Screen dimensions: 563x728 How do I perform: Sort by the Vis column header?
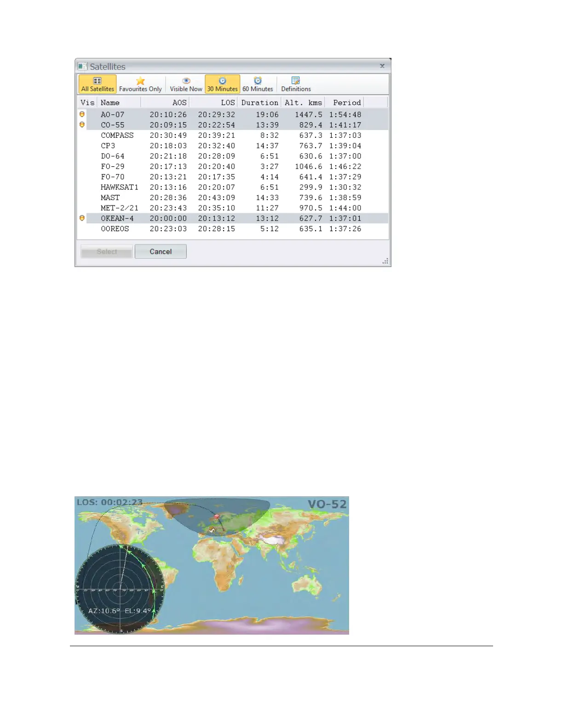[x=87, y=102]
